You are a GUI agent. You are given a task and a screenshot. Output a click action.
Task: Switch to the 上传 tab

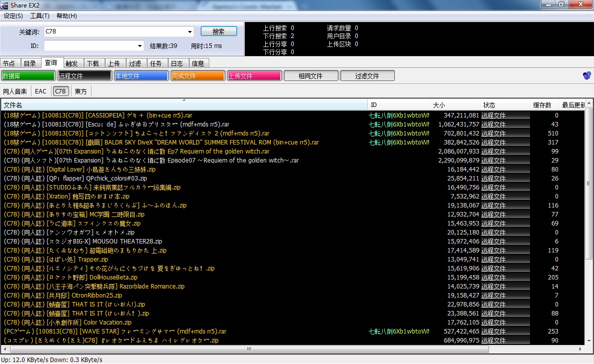(x=114, y=63)
